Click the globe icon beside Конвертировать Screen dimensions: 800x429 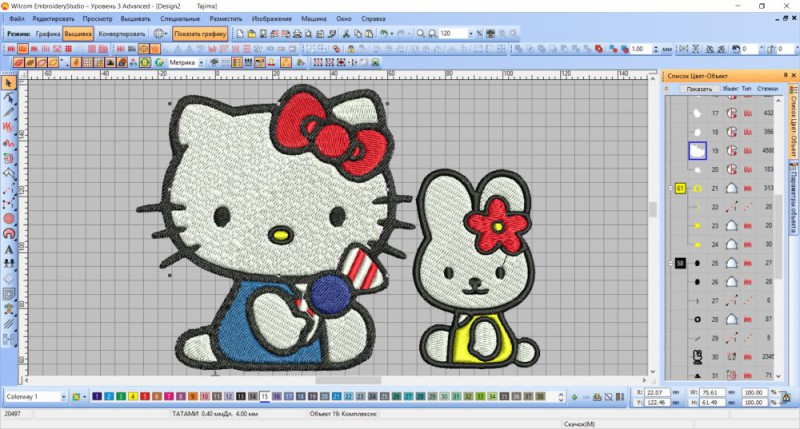[158, 34]
